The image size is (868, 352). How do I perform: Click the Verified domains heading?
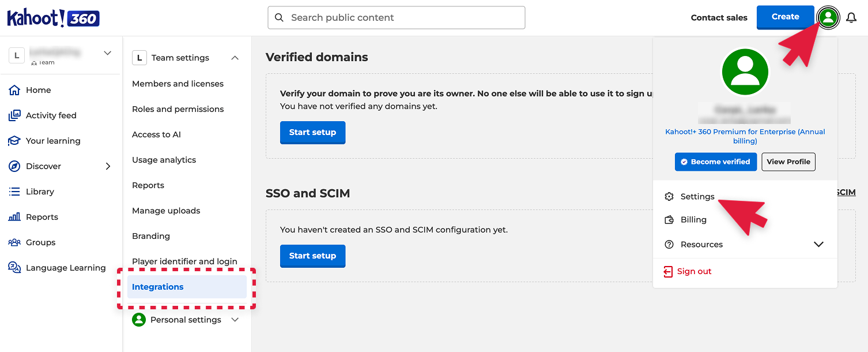317,57
